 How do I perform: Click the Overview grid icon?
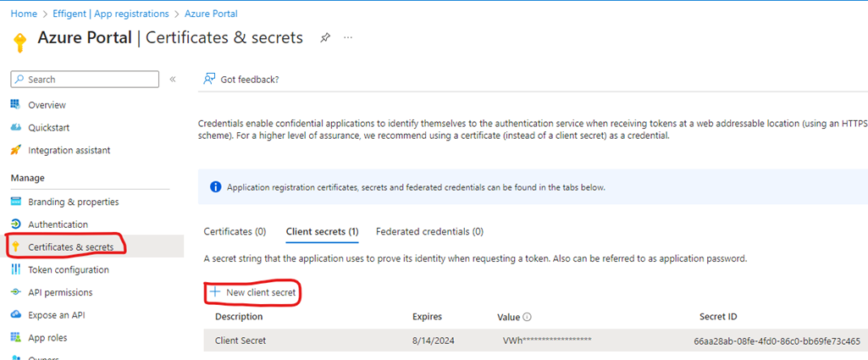point(15,104)
